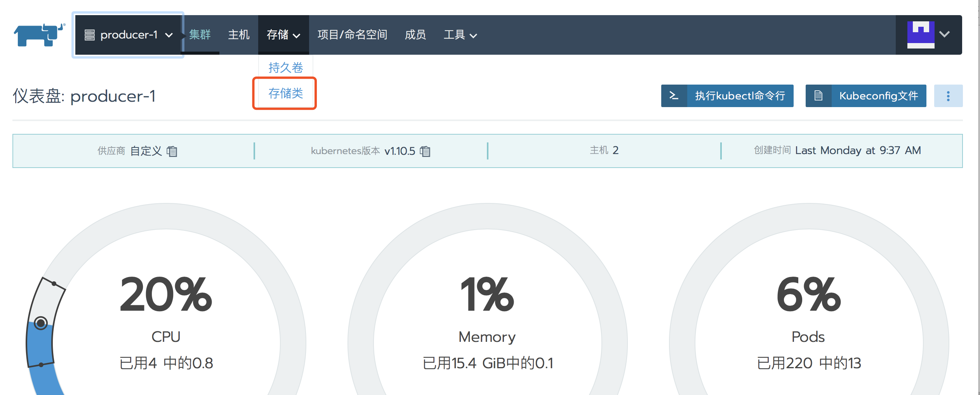Expand the 工具 tools dropdown
Screen dimensions: 980x395
click(460, 35)
